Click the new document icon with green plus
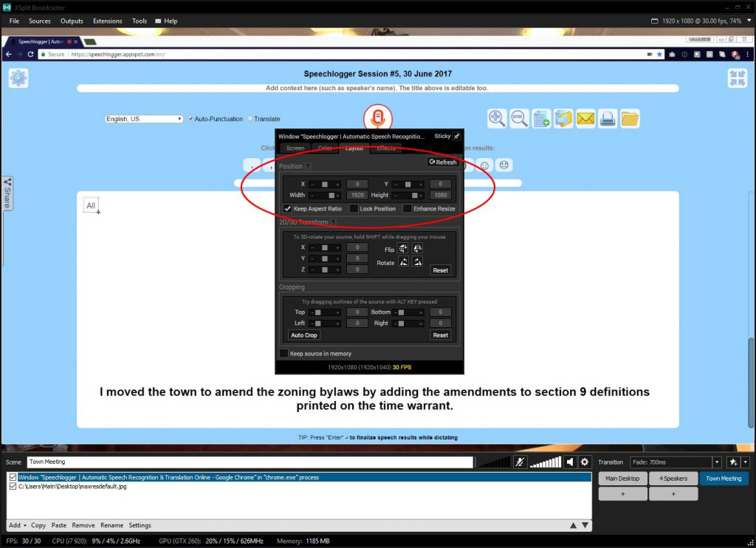The image size is (756, 548). 541,118
